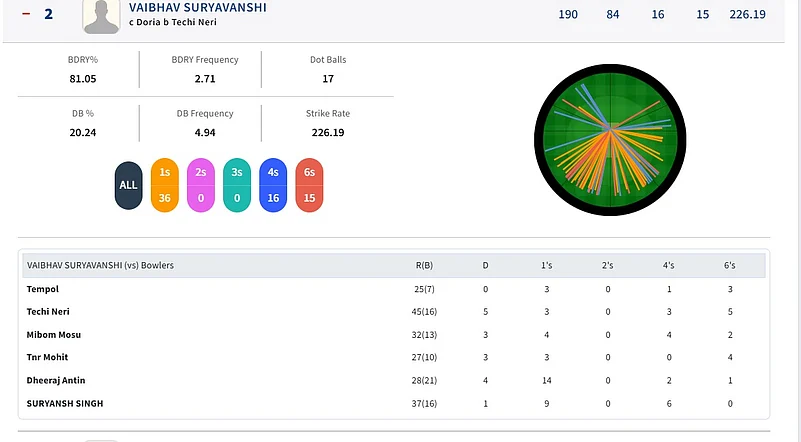Screen dimensions: 801x442
Task: Open the Dheeraj Antin bowler entry
Action: point(56,380)
